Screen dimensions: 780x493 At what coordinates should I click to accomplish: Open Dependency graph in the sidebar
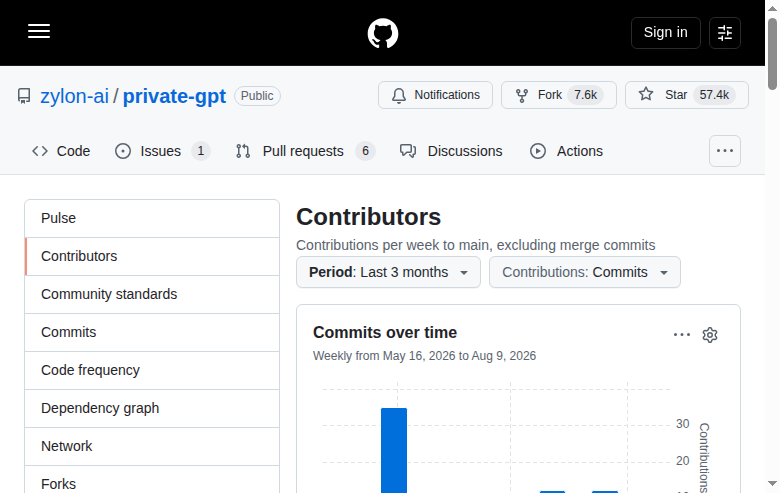tap(152, 408)
